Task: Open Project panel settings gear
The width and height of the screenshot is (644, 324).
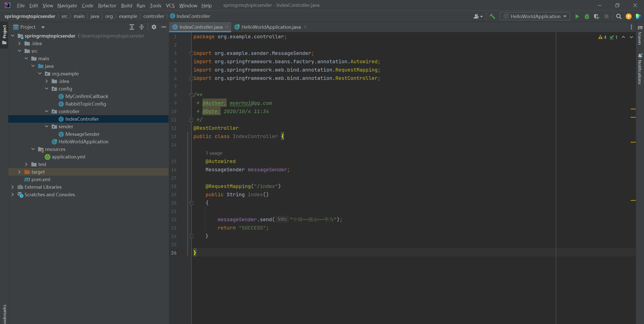Action: pos(154,27)
